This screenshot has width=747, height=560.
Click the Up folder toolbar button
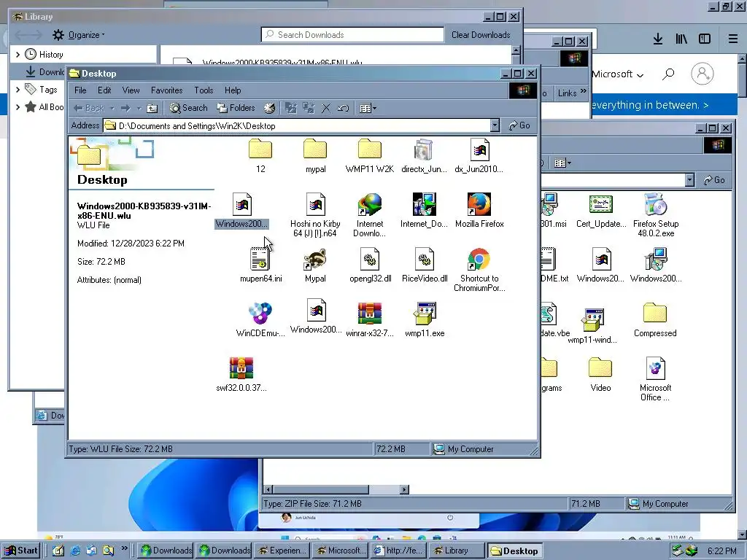(x=152, y=108)
